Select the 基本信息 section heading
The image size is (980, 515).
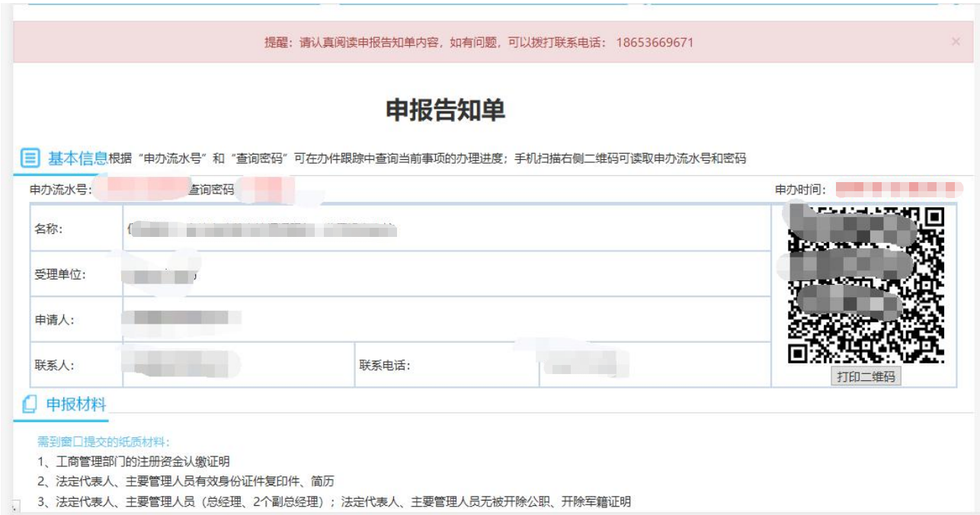[78, 158]
